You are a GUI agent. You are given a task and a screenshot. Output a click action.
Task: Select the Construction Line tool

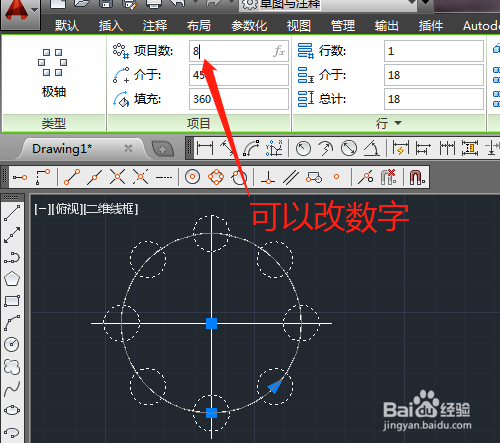tap(12, 235)
